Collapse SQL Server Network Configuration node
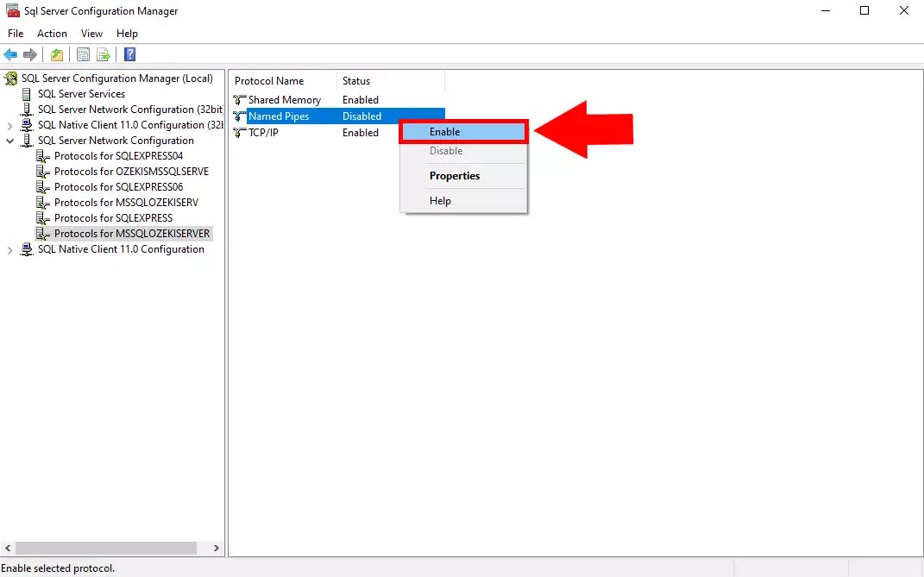924x577 pixels. click(9, 140)
